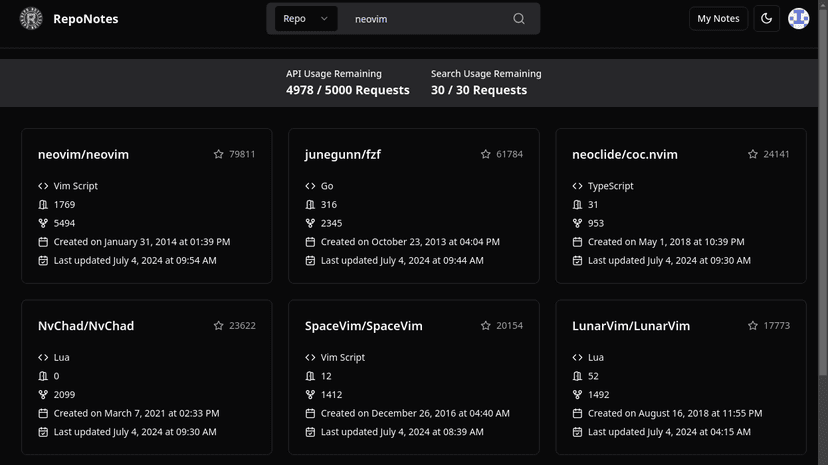
Task: Click the issues icon beside 12
Action: [x=310, y=376]
